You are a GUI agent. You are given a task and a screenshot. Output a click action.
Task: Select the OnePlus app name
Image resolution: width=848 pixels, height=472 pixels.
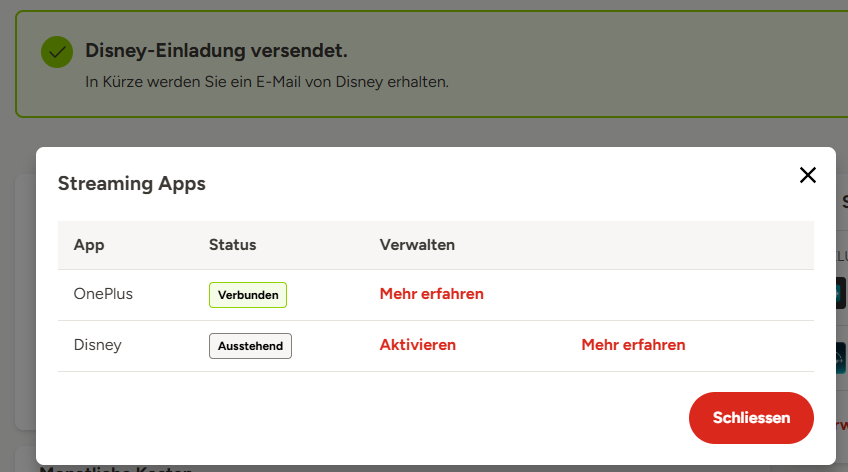pos(103,294)
